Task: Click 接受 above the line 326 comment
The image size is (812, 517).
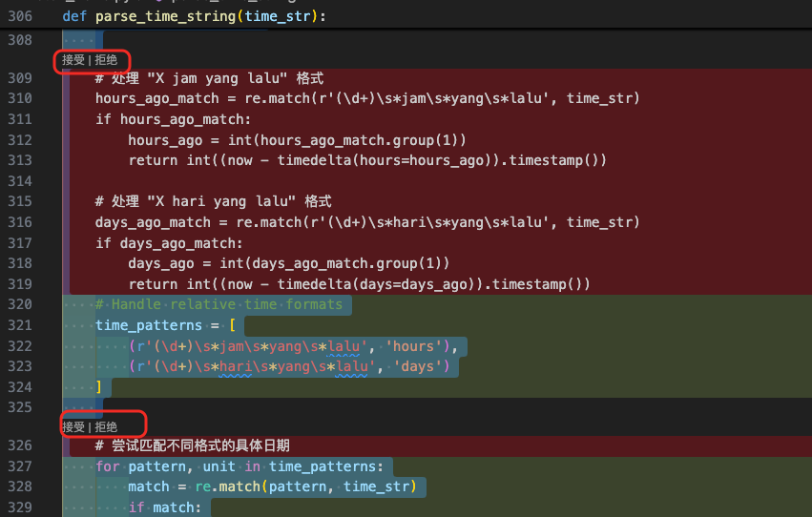Action: pos(73,427)
